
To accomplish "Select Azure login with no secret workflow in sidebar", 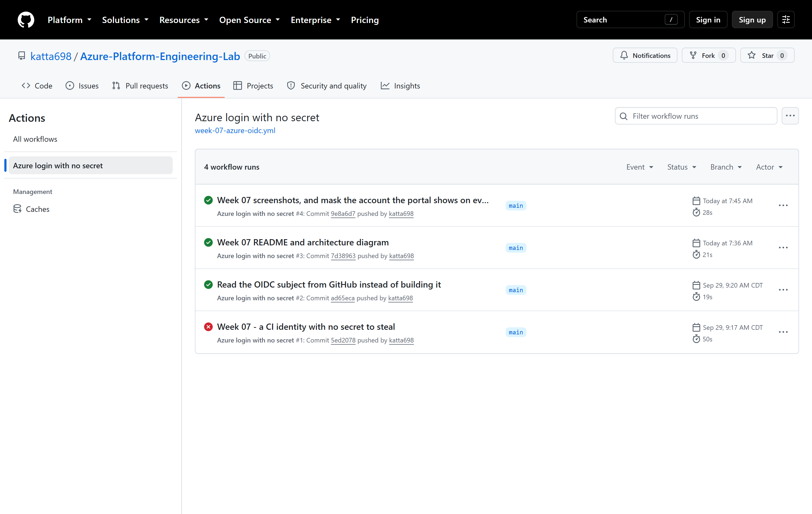I will [90, 166].
